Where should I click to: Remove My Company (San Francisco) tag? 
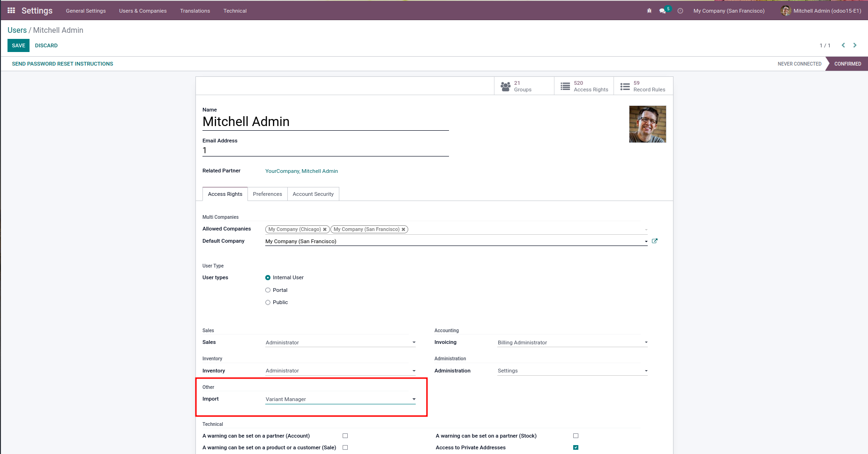click(403, 230)
